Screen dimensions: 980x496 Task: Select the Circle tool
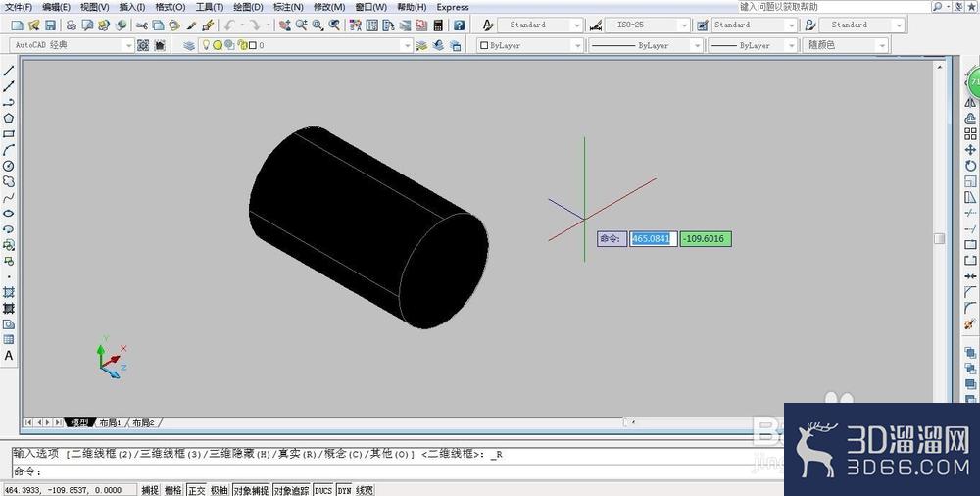9,166
